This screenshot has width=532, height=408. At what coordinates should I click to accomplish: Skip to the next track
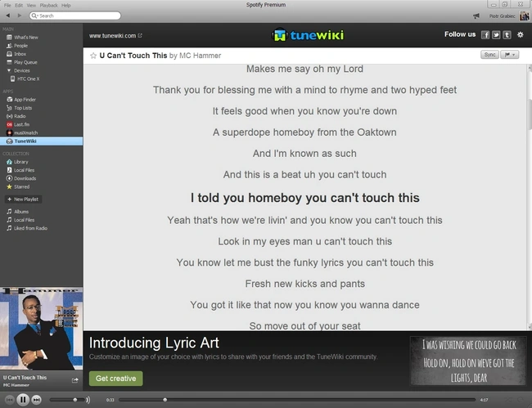click(36, 400)
